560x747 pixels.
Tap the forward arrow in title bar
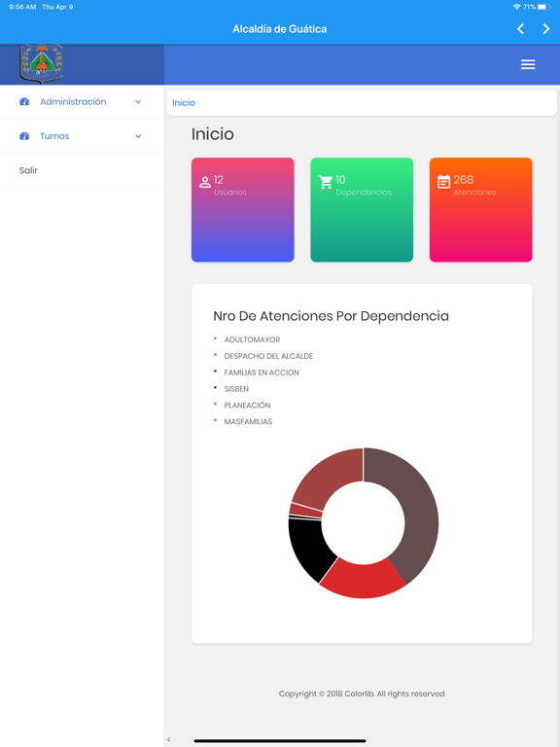(545, 29)
